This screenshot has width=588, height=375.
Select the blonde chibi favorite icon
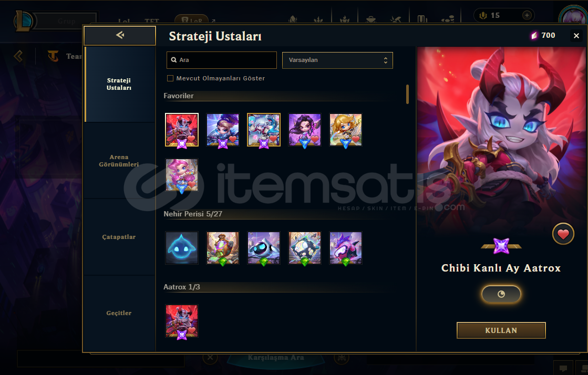345,129
